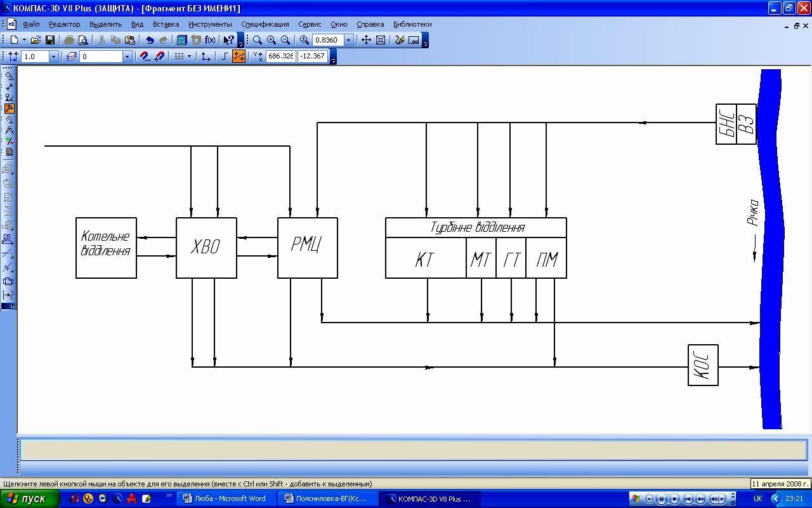Activate the pan view four-arrow tool
This screenshot has height=508, width=812.
[x=366, y=40]
